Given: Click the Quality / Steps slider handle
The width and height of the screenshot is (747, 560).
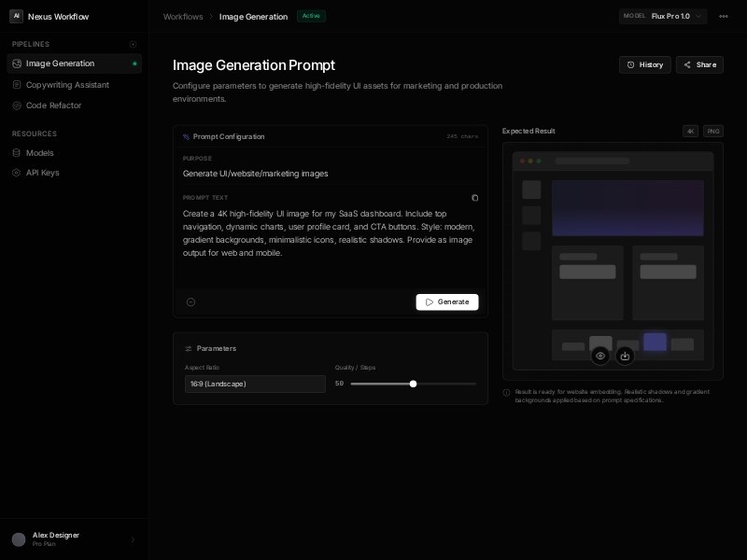Looking at the screenshot, I should pyautogui.click(x=413, y=384).
